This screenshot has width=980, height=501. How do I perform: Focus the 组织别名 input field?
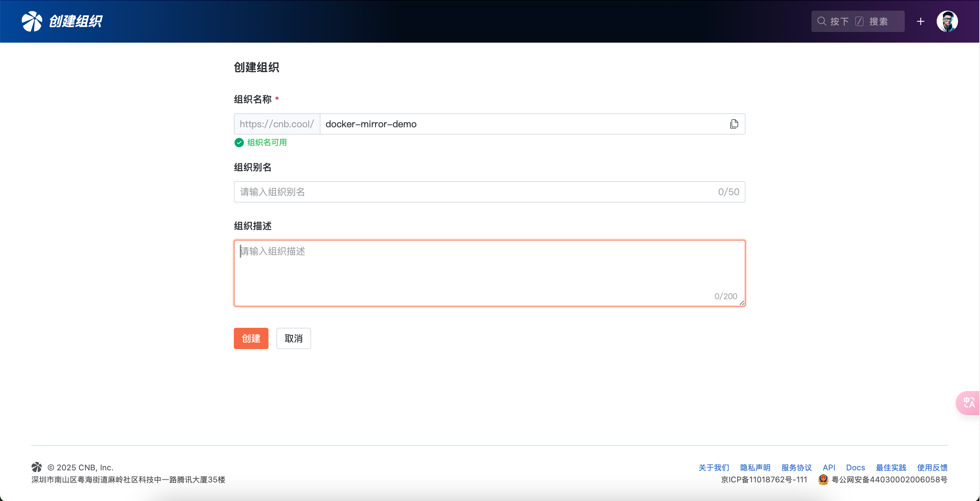(x=476, y=192)
